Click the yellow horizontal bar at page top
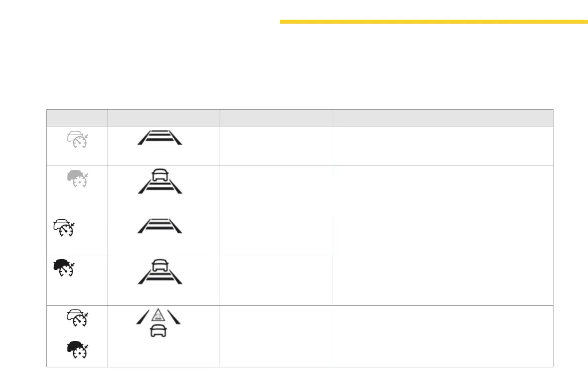This screenshot has height=392, width=588. [433, 22]
